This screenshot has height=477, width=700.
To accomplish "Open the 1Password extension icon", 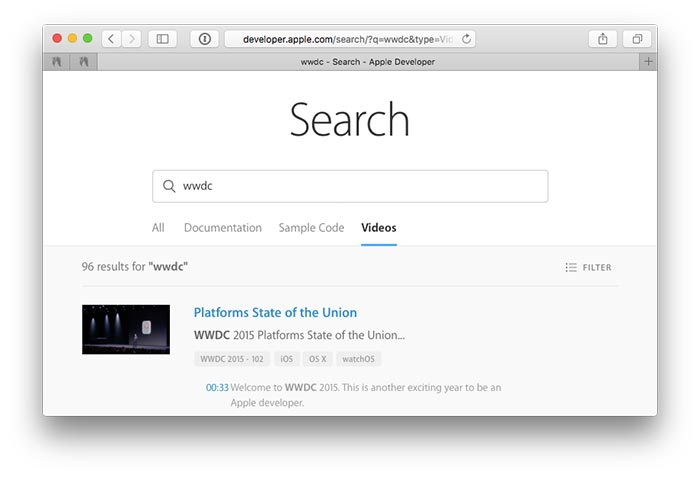I will 204,39.
